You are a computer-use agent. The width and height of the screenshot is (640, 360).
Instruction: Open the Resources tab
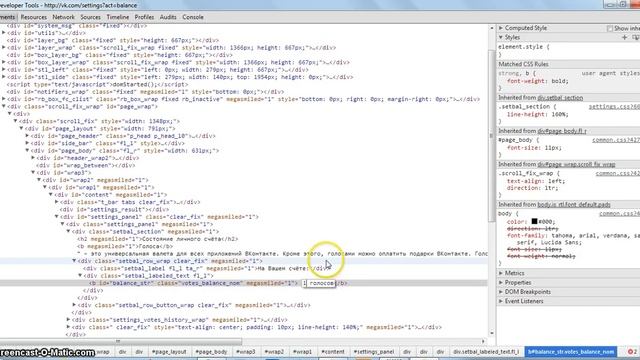click(33, 17)
